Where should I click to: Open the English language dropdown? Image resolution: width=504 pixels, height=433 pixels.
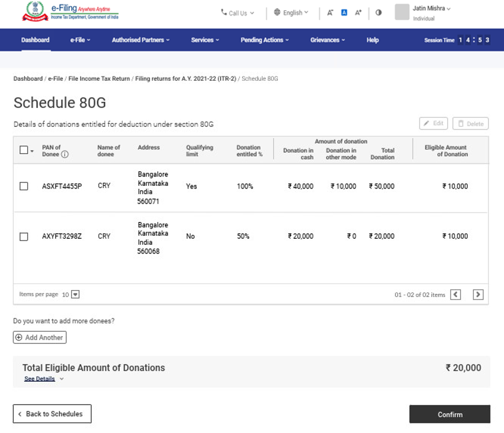tap(291, 13)
